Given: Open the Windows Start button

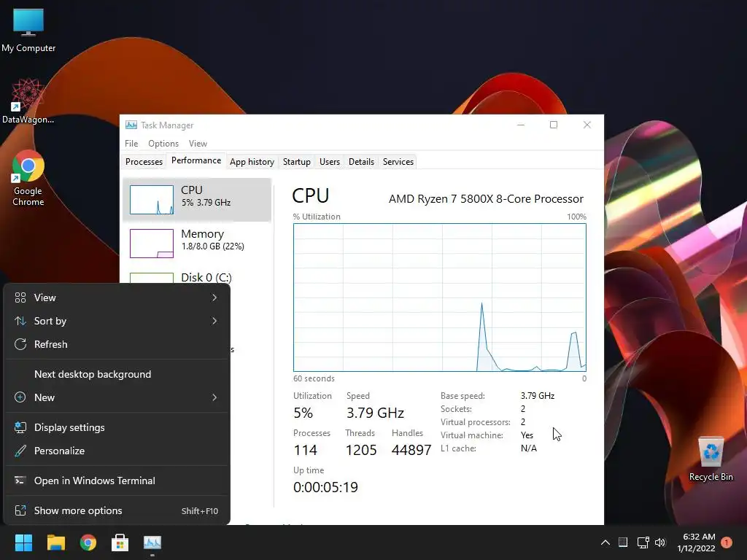Looking at the screenshot, I should tap(23, 542).
